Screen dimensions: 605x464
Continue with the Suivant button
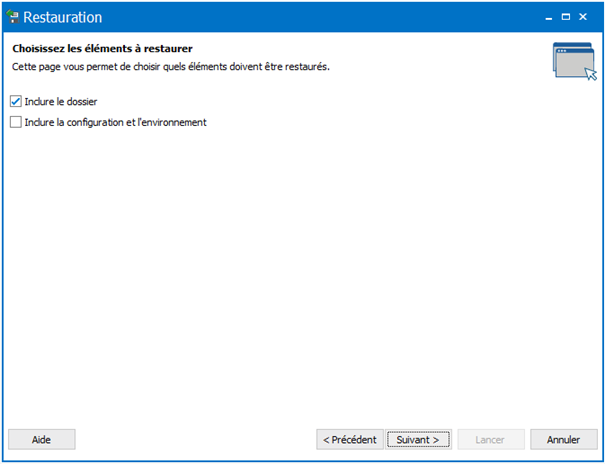click(x=418, y=439)
